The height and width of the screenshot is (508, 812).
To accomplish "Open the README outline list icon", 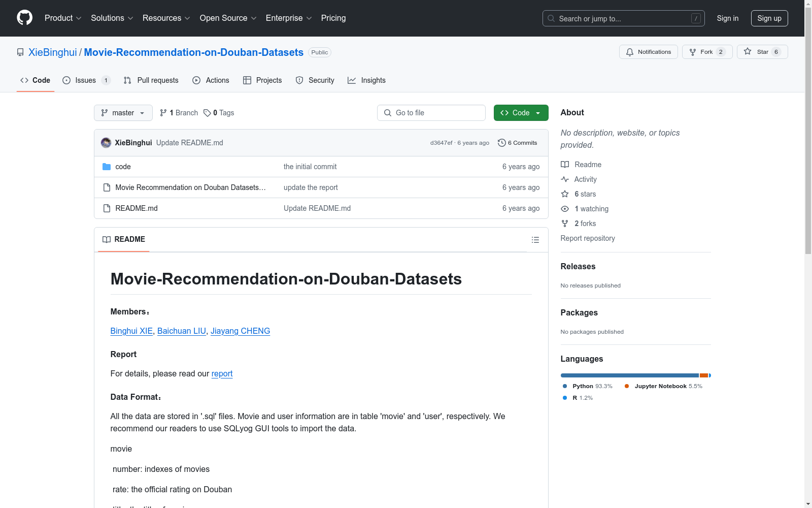I will [535, 240].
